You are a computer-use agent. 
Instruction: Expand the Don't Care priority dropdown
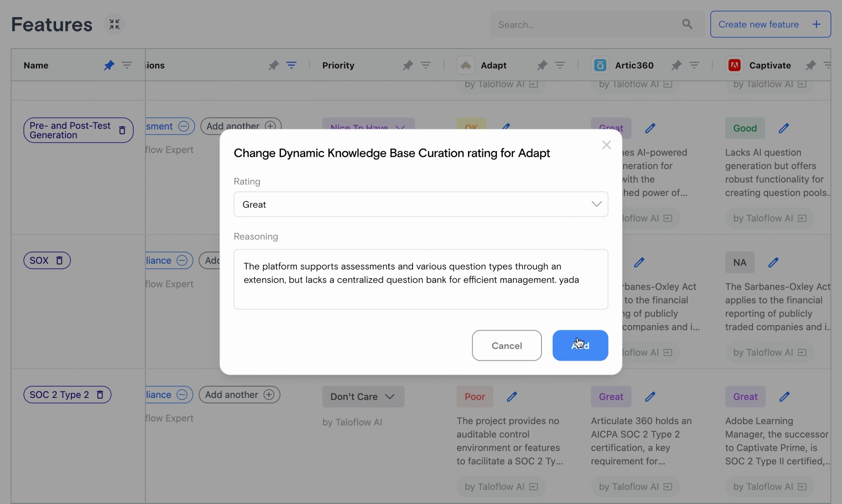(x=363, y=397)
